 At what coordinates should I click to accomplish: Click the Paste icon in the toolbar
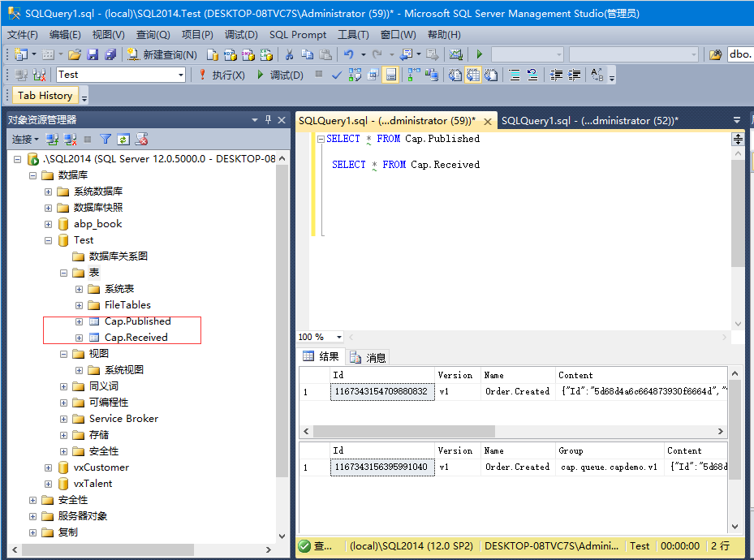point(325,55)
